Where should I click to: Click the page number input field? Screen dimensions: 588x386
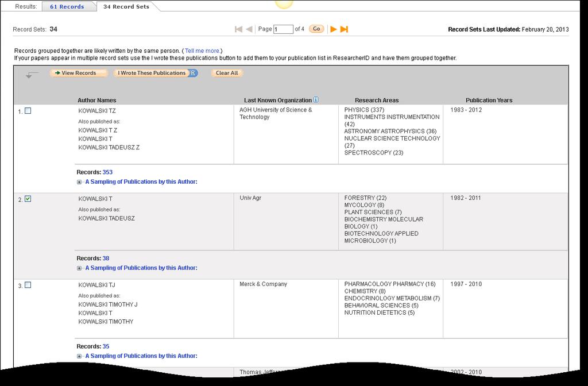(x=283, y=29)
